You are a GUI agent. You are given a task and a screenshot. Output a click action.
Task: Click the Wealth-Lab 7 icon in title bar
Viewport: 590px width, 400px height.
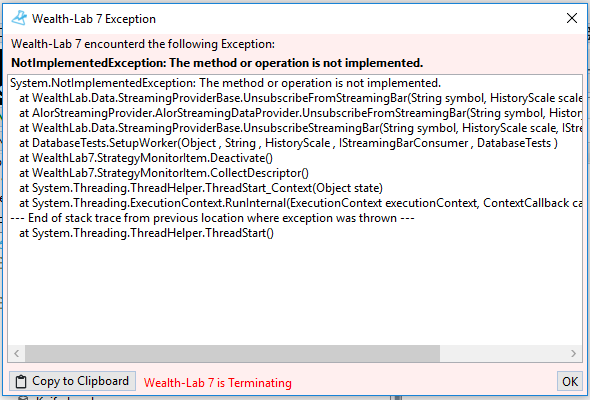coord(19,18)
